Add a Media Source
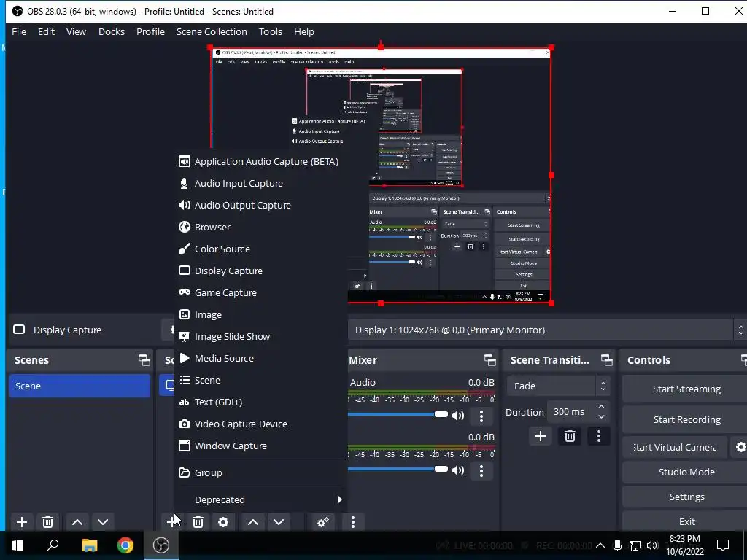This screenshot has height=560, width=747. pos(260,359)
